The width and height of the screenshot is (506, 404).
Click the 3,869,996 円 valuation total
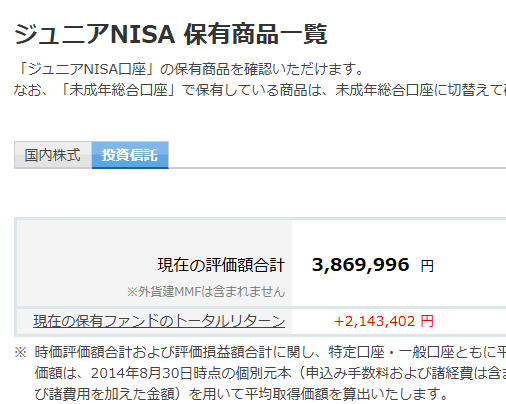tap(373, 265)
